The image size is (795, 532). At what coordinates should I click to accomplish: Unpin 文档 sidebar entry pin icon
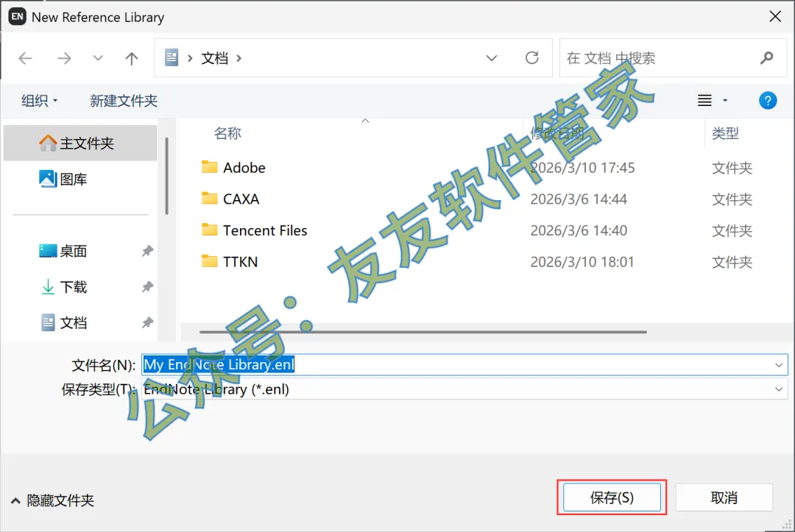[x=147, y=323]
